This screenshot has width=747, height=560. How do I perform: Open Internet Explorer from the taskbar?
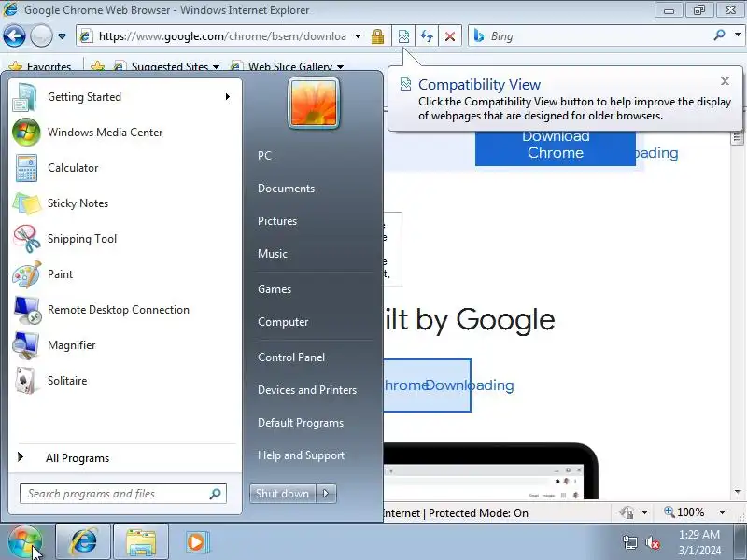tap(83, 542)
